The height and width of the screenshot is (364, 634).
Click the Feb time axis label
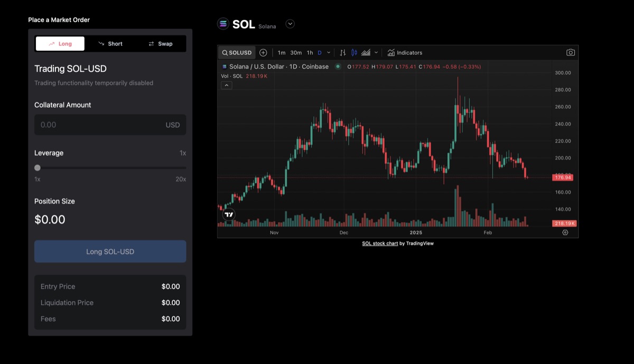click(488, 232)
